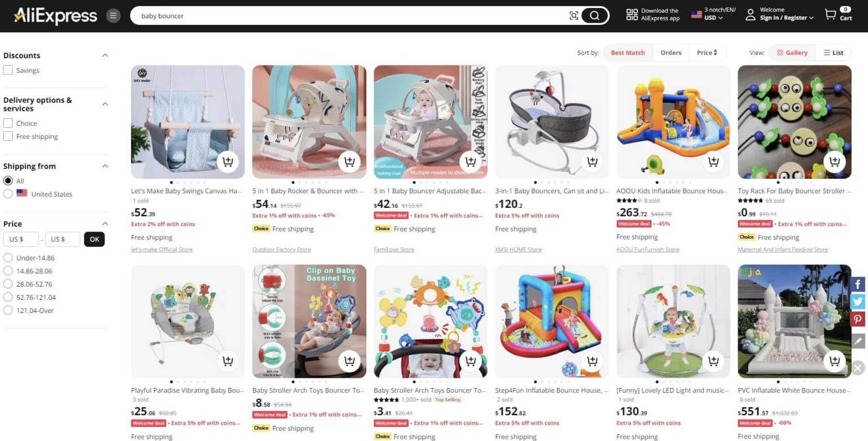Switch to List view
Image resolution: width=868 pixels, height=441 pixels.
tap(834, 53)
